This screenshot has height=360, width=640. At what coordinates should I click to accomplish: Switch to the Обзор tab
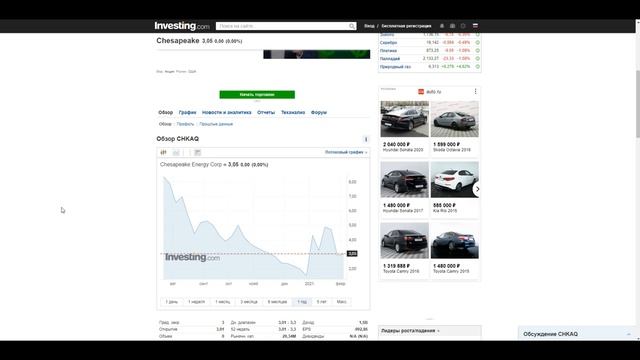(166, 112)
